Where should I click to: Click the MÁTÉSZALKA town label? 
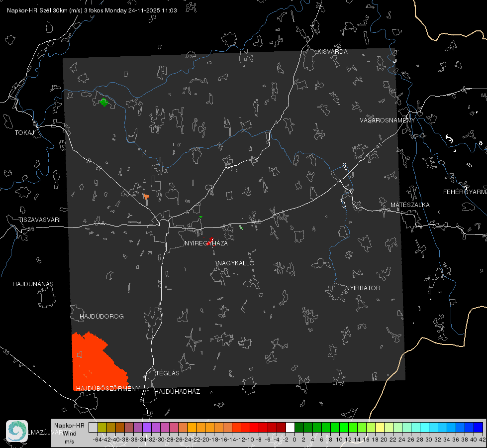pos(410,205)
